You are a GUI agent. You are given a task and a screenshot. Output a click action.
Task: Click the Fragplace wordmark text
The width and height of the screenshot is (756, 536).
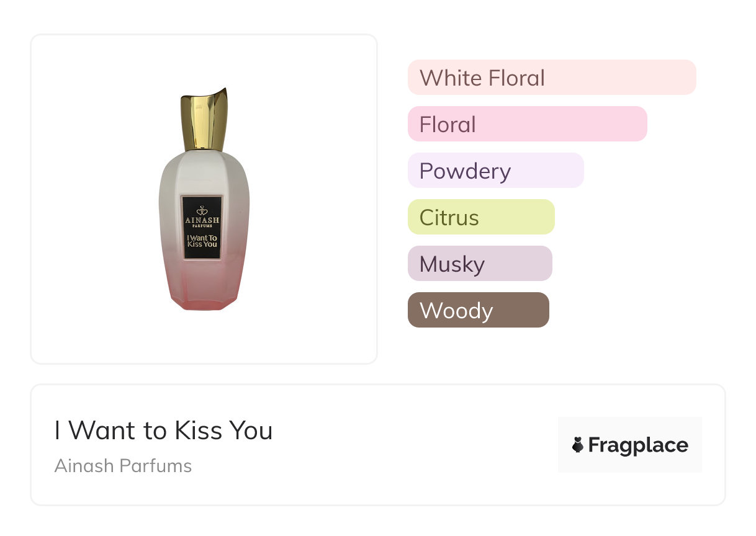point(638,445)
